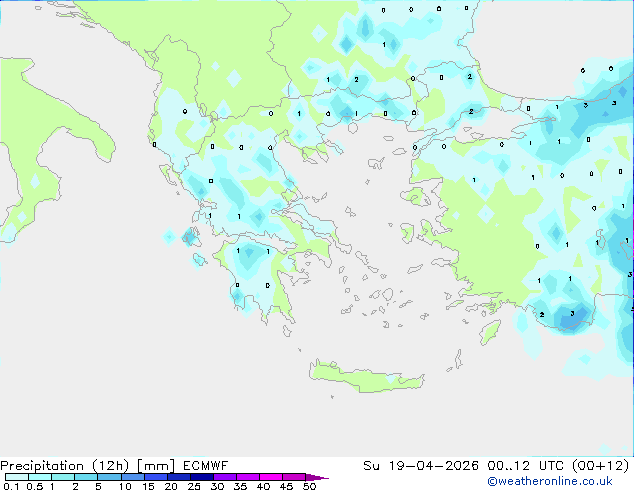Screen dimensions: 634x490
Task: Click the legend scale value '10'
Action: pos(125,486)
